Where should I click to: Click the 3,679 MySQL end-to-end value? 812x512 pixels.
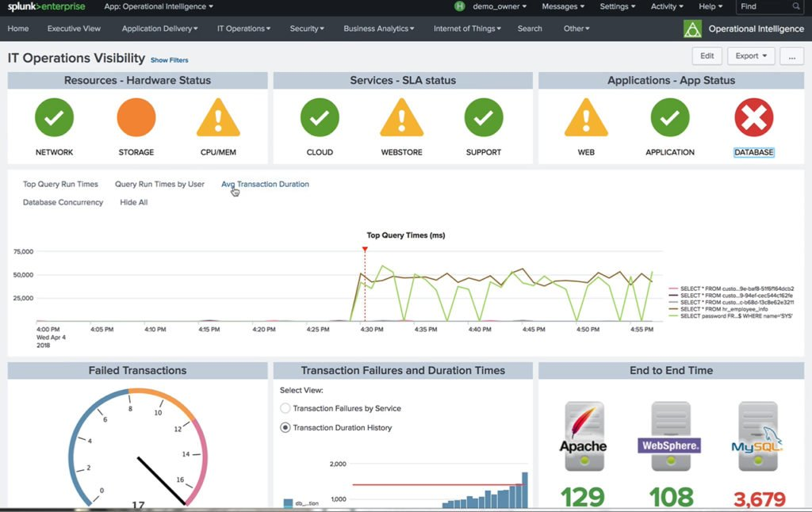tap(759, 499)
